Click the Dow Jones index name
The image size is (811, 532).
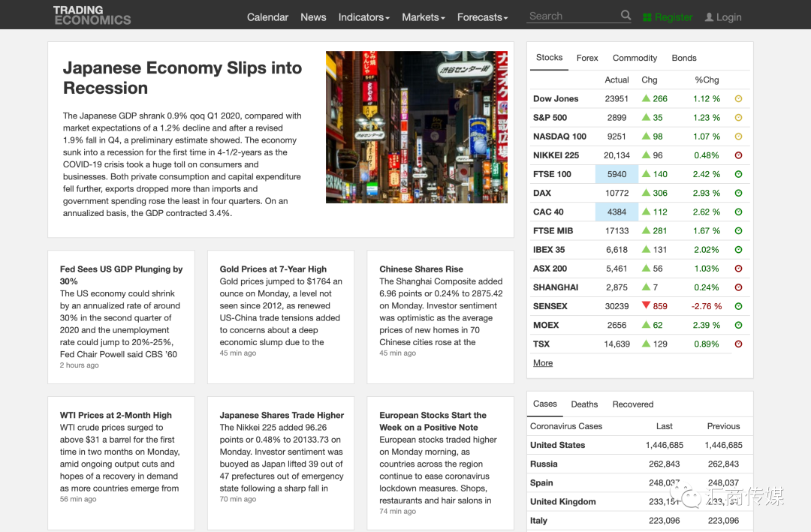pyautogui.click(x=556, y=99)
